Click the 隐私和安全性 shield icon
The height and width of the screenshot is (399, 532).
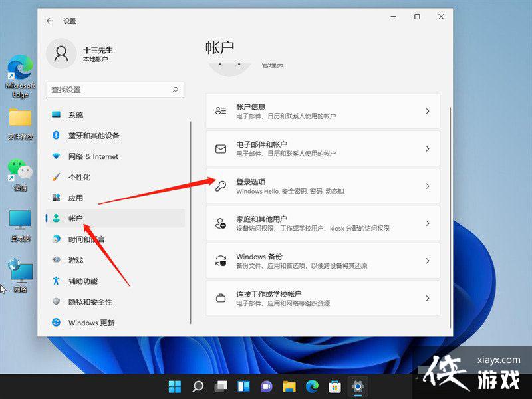55,301
